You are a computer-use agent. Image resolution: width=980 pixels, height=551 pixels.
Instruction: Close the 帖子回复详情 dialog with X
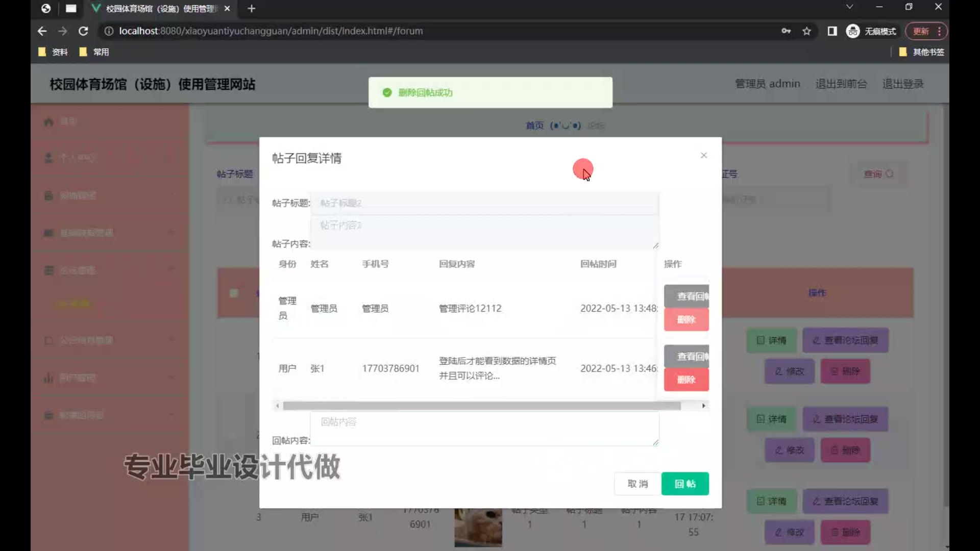point(703,155)
